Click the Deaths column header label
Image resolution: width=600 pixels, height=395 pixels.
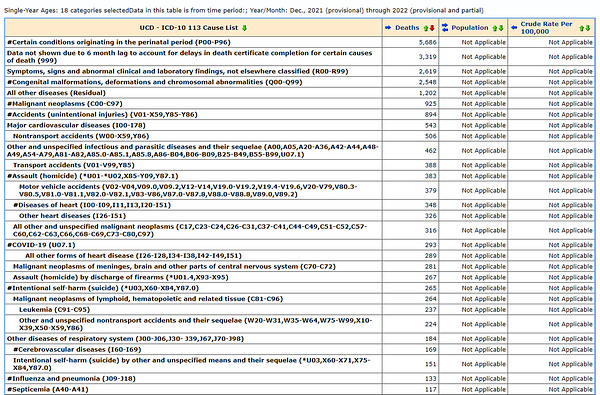click(407, 28)
